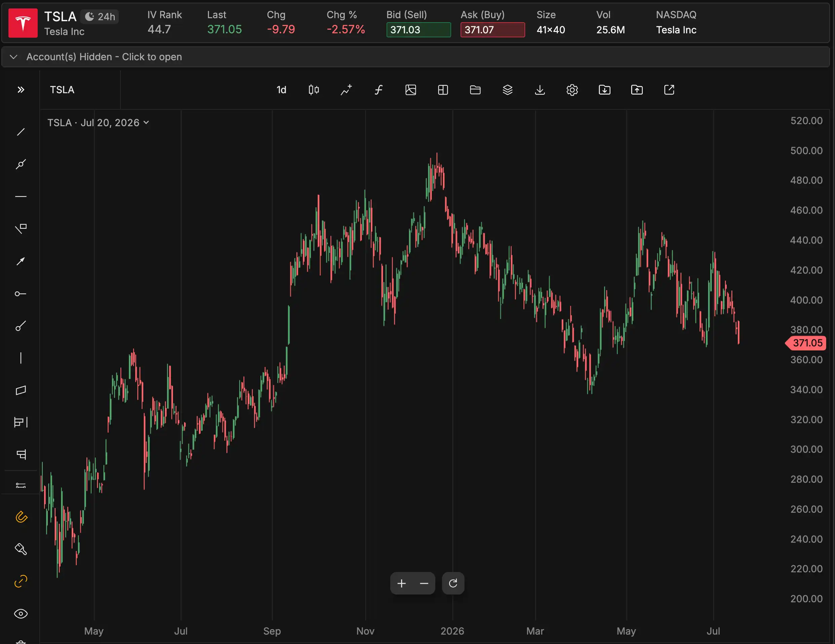Open the chart layout grid icon
The height and width of the screenshot is (644, 835).
(x=443, y=90)
